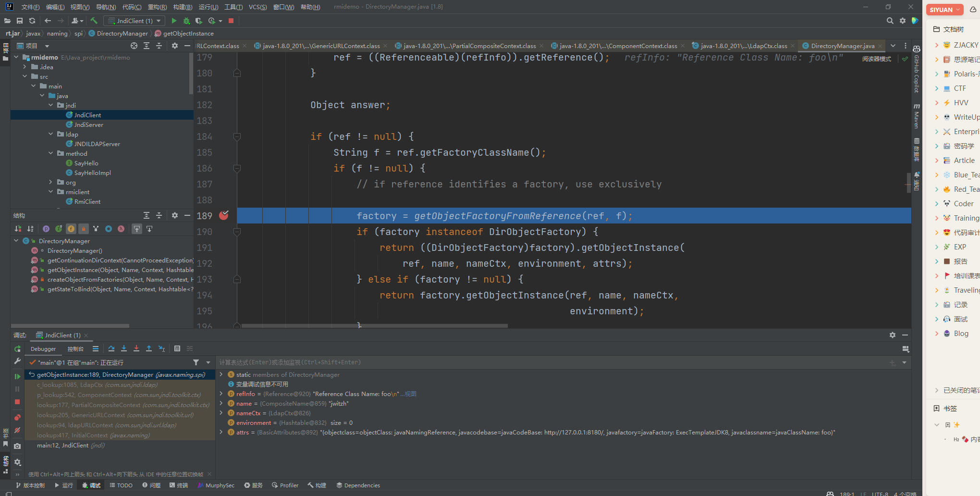The height and width of the screenshot is (496, 980).
Task: Expand the refInfo variable node
Action: click(x=221, y=394)
